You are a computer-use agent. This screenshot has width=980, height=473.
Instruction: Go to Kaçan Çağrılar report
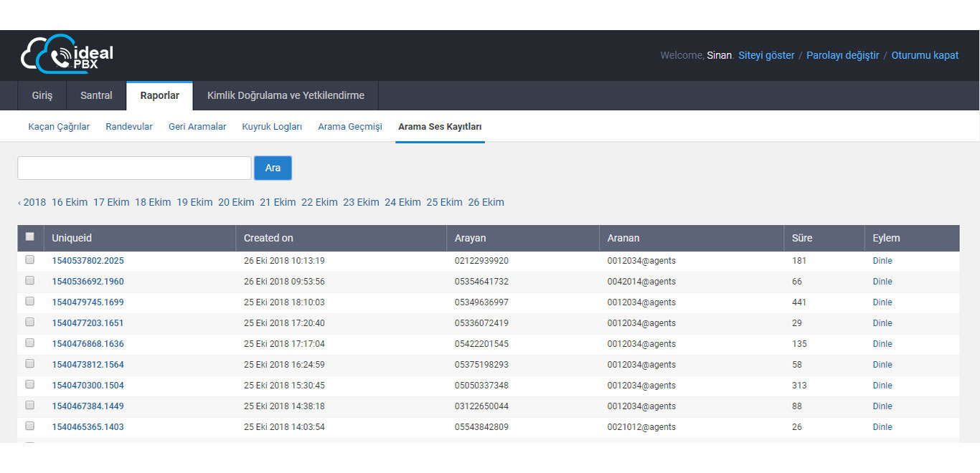(59, 127)
